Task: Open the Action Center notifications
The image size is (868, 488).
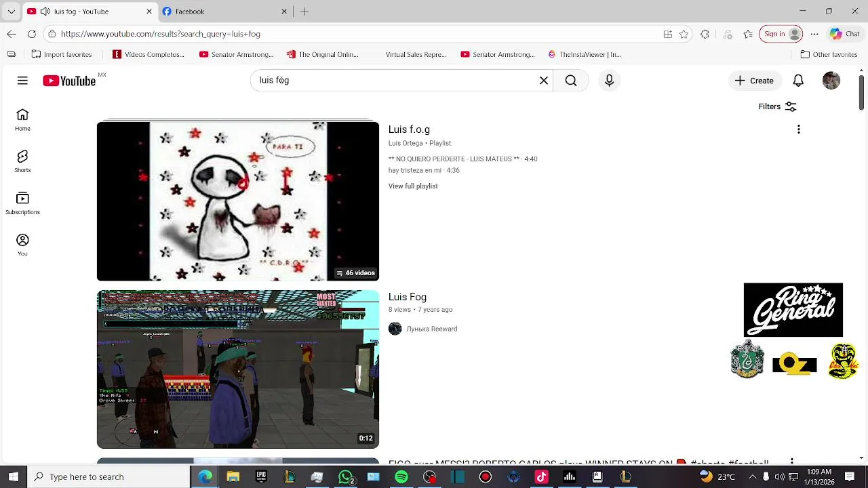Action: (x=850, y=476)
